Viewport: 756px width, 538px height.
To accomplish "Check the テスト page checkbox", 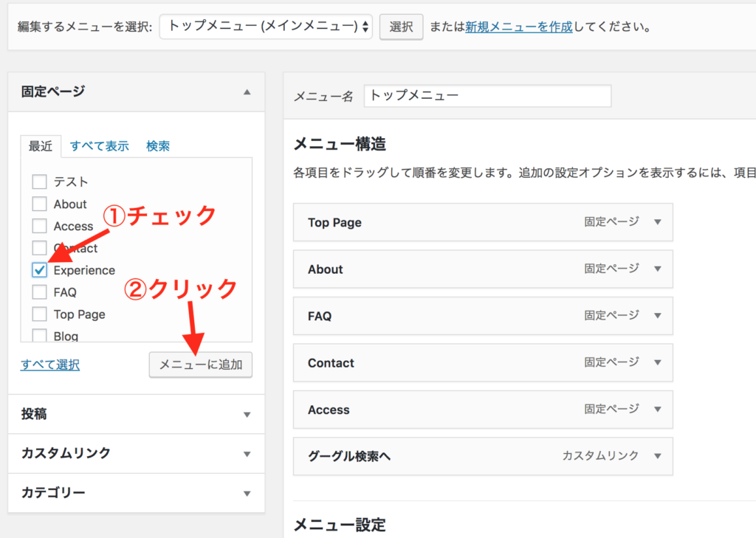I will coord(40,182).
